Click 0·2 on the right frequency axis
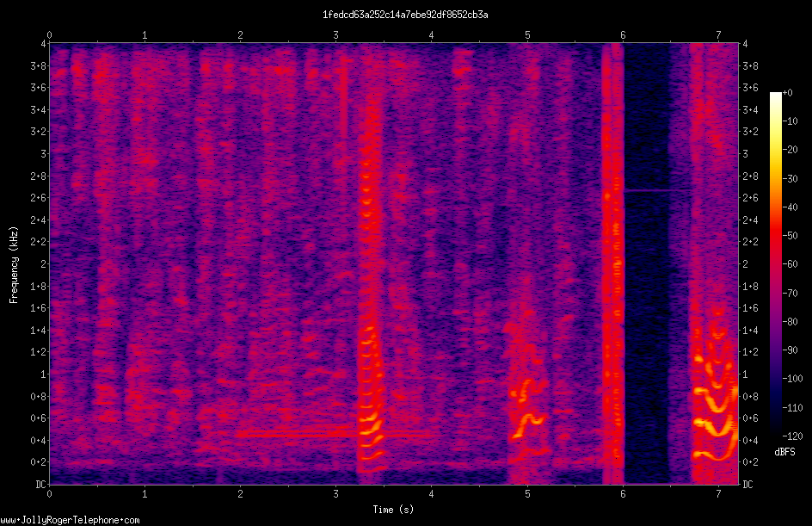 [750, 462]
